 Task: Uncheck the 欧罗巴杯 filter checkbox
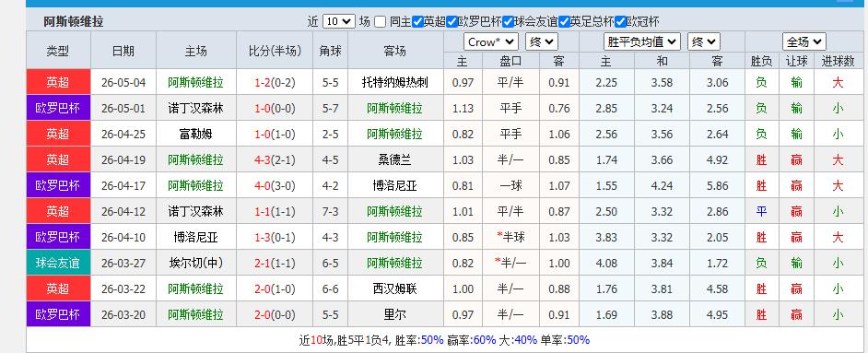452,22
